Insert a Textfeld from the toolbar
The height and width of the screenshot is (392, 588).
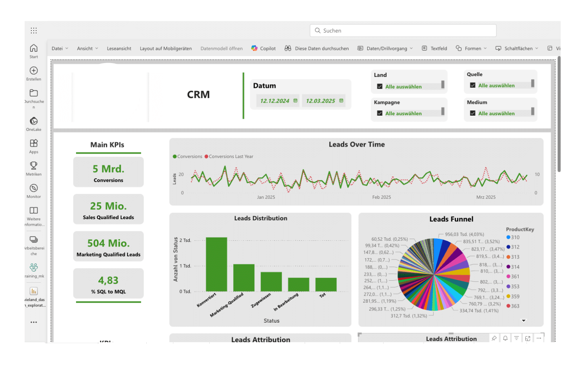pyautogui.click(x=434, y=48)
